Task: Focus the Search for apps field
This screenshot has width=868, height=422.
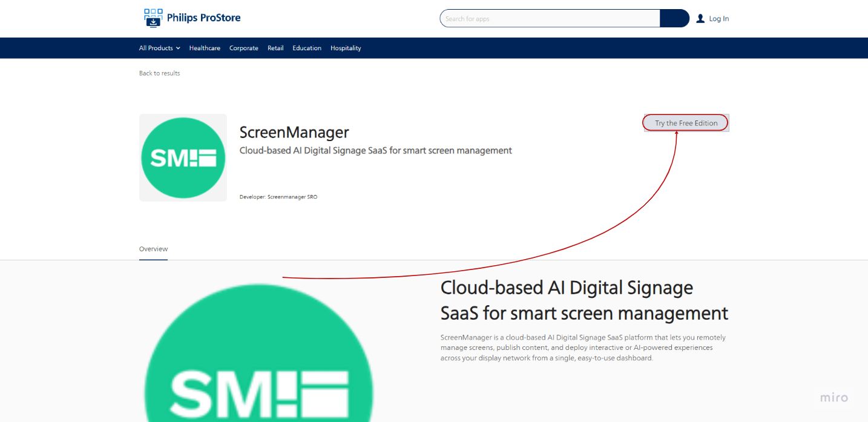Action: [x=550, y=19]
